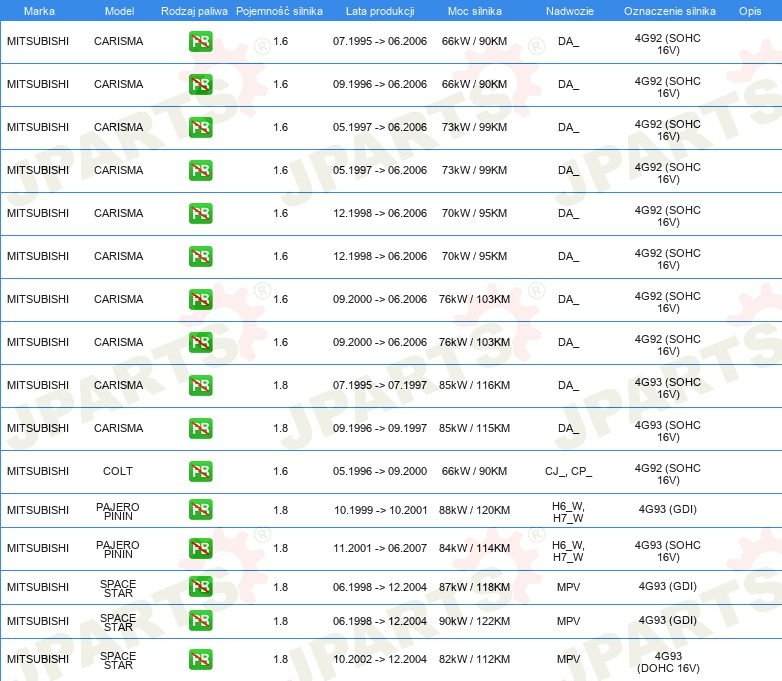Select the Lata produkcji column header

[379, 11]
